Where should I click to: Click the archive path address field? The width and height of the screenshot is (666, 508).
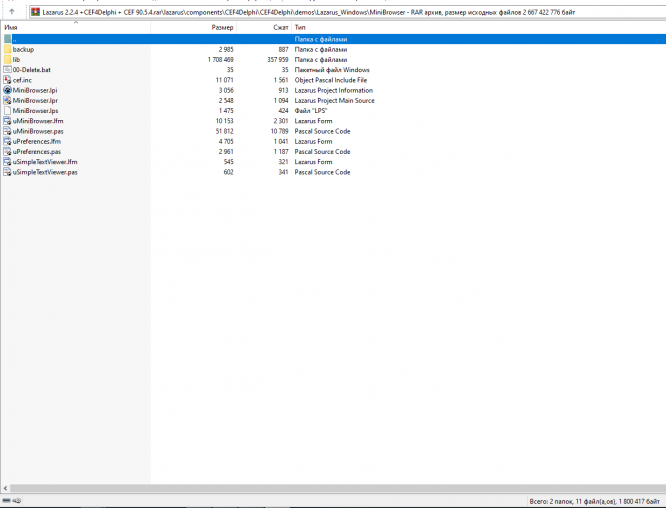(347, 12)
